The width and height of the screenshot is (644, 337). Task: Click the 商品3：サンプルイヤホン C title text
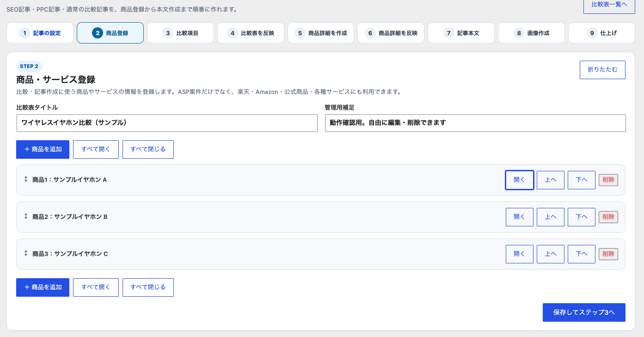tap(70, 254)
